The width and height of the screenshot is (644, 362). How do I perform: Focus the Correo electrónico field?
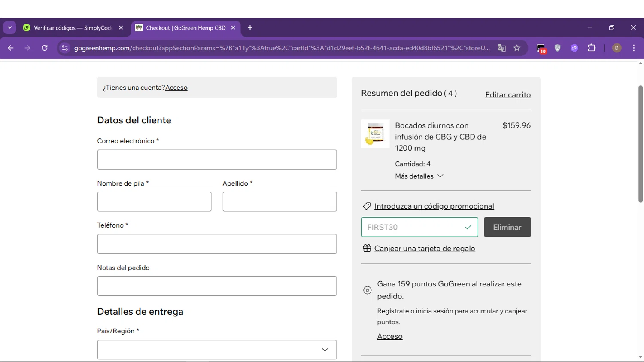217,160
